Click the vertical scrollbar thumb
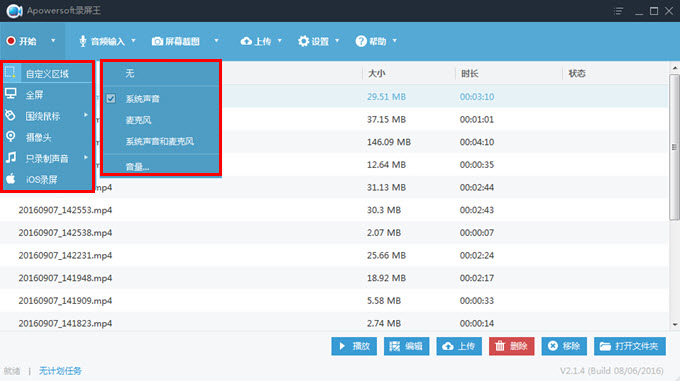 674,147
